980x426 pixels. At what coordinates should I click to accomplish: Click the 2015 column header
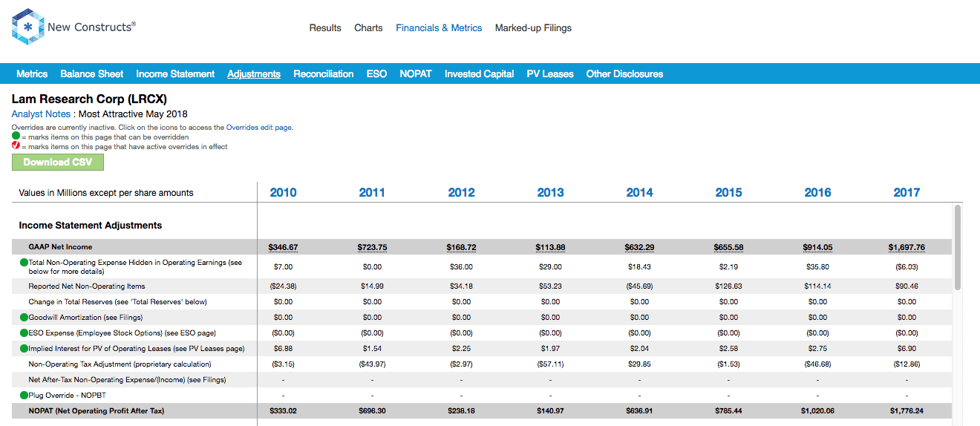[728, 192]
